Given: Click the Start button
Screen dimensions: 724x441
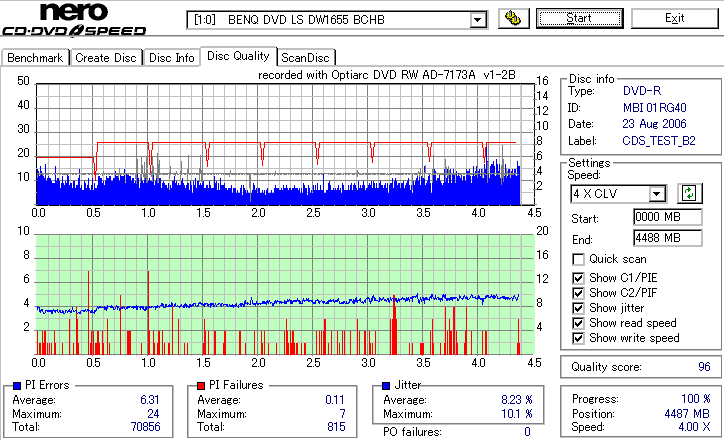Looking at the screenshot, I should [579, 18].
